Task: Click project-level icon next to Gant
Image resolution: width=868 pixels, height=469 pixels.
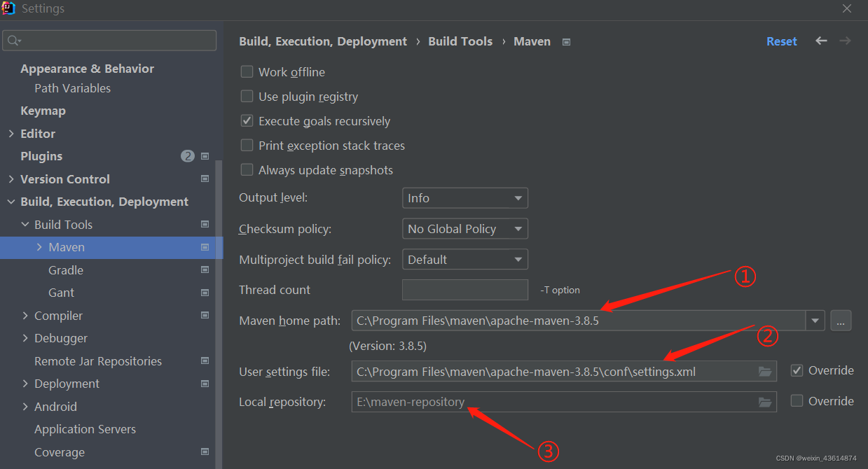Action: 205,293
